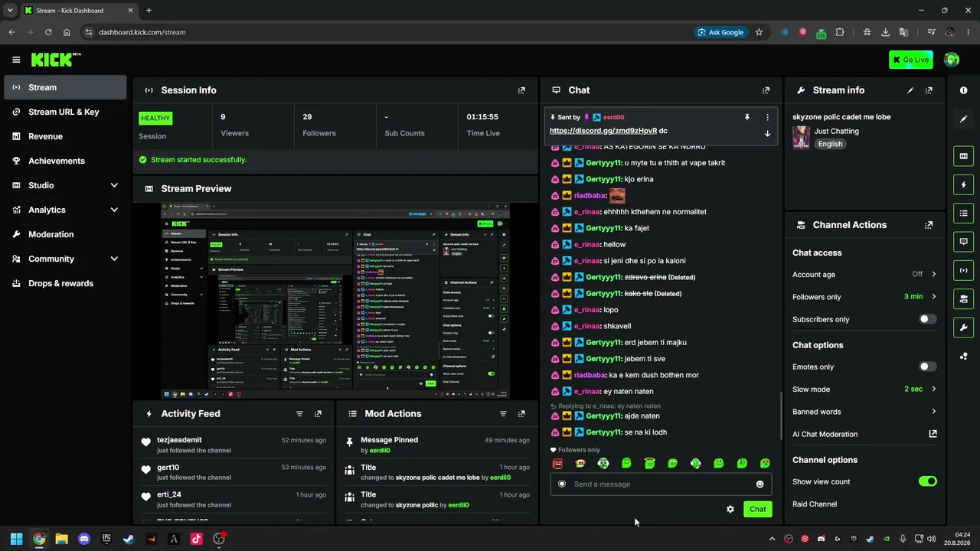The image size is (980, 551).
Task: Send message with Chat button
Action: coord(757,509)
